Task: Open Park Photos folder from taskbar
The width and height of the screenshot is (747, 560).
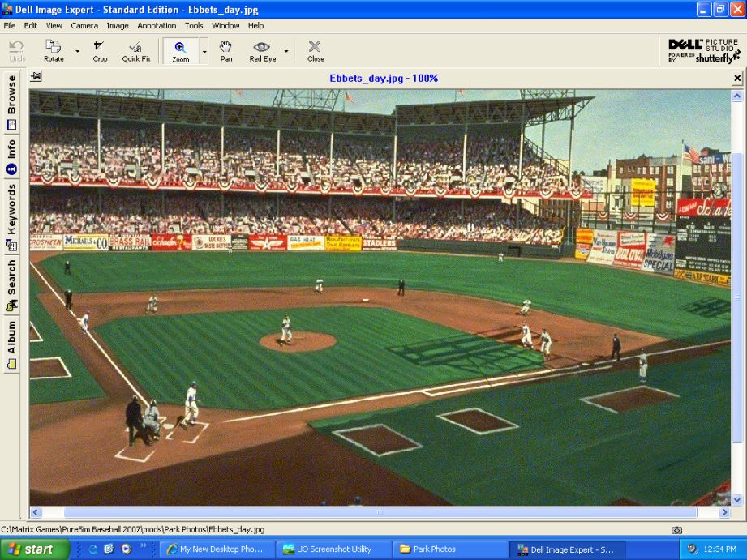Action: click(451, 549)
